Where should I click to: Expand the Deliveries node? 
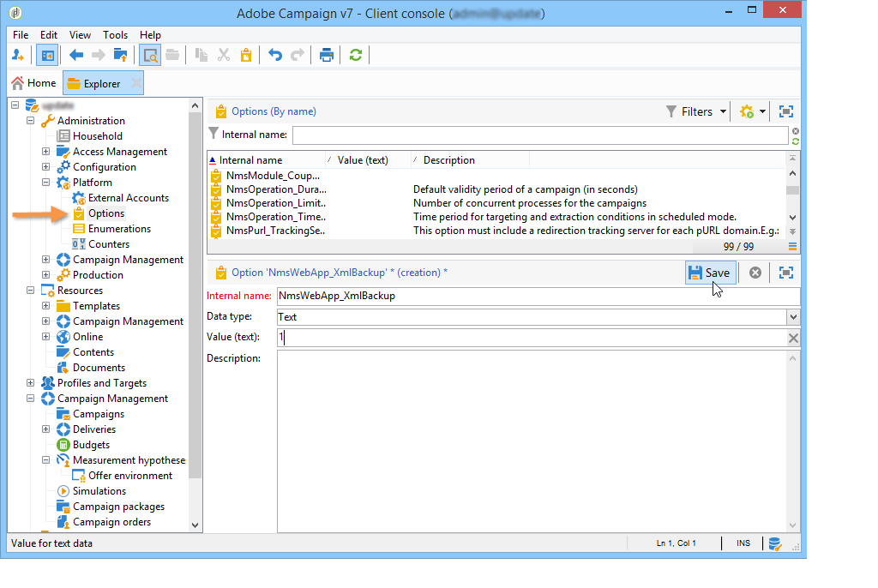click(x=46, y=429)
